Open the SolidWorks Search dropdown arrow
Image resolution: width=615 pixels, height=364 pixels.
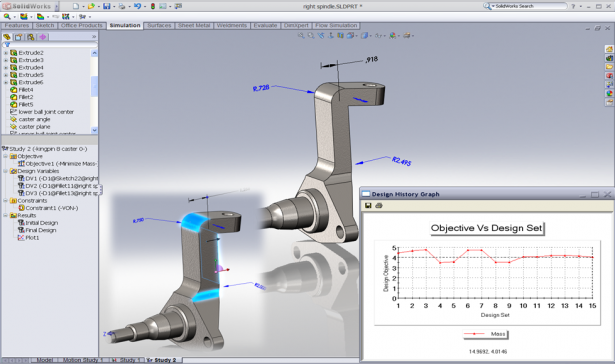point(493,6)
